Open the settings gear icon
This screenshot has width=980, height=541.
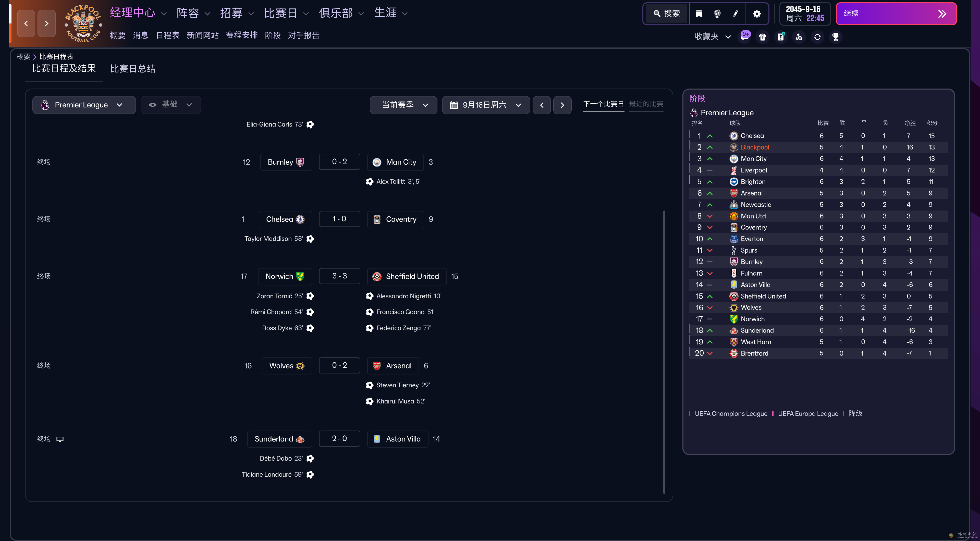[757, 14]
